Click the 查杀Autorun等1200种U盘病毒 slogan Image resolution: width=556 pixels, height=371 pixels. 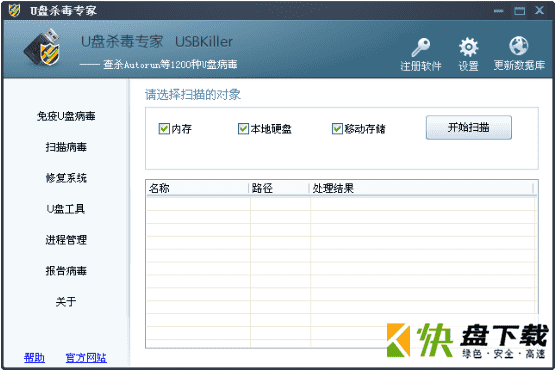pos(170,65)
